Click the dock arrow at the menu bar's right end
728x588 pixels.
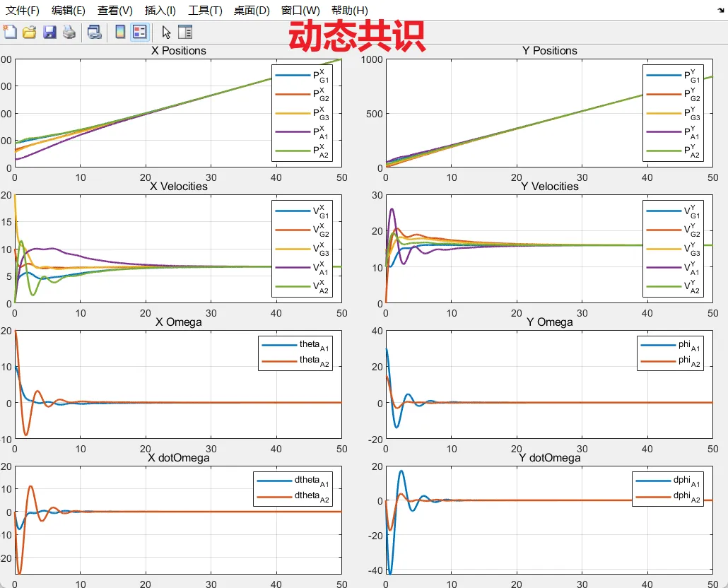(721, 10)
